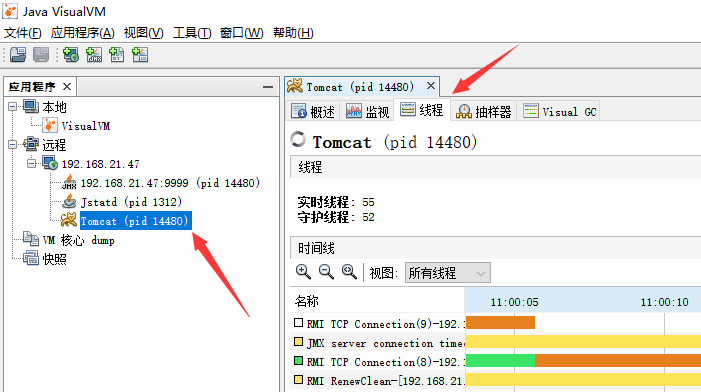Switch to the 抽样器 tab
701x392 pixels.
point(483,111)
